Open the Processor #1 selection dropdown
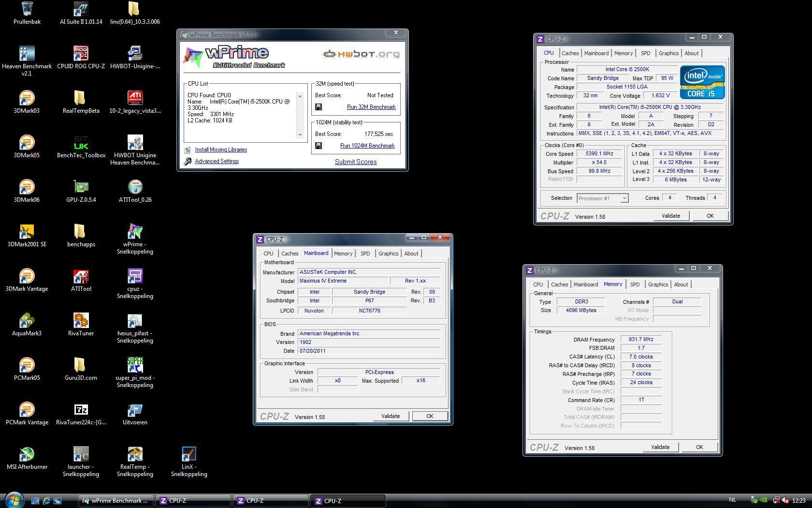The width and height of the screenshot is (812, 508). (602, 198)
